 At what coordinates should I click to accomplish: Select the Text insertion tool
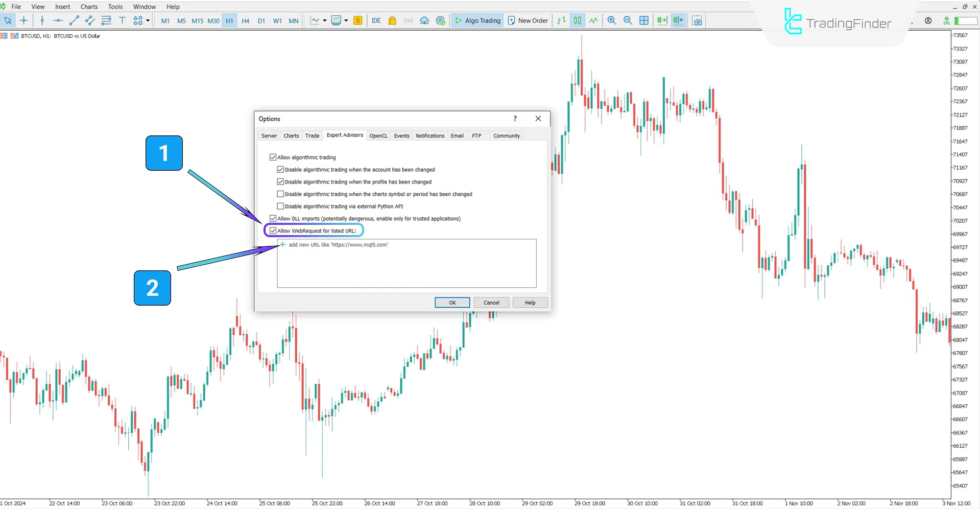tap(122, 20)
